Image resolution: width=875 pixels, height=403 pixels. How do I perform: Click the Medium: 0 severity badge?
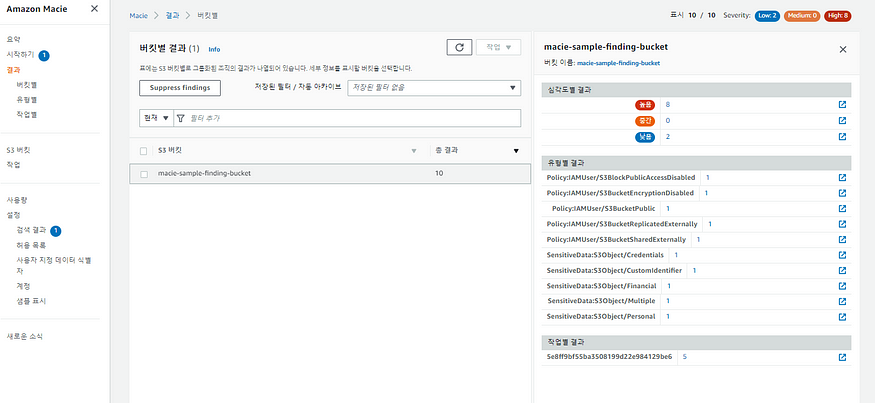coord(801,16)
